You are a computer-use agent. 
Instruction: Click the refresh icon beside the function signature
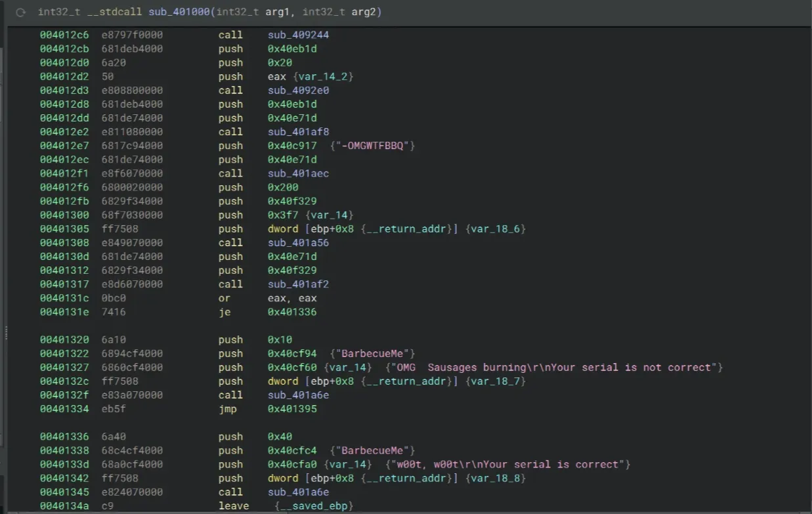21,12
